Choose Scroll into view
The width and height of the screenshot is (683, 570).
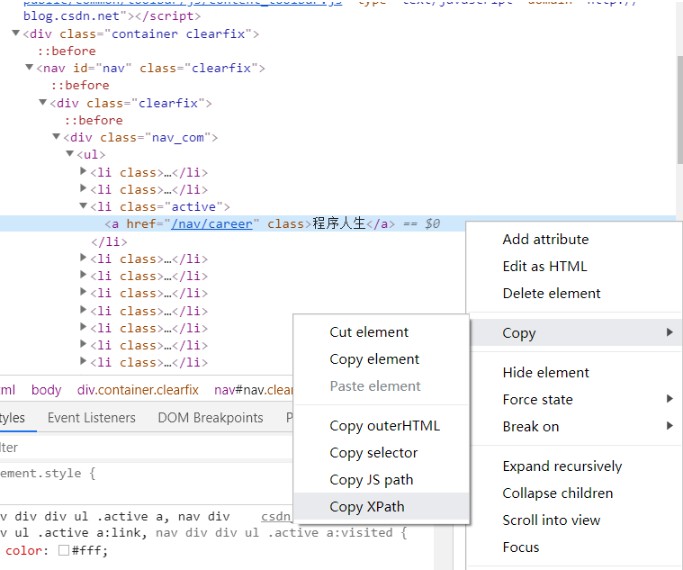[x=576, y=520]
